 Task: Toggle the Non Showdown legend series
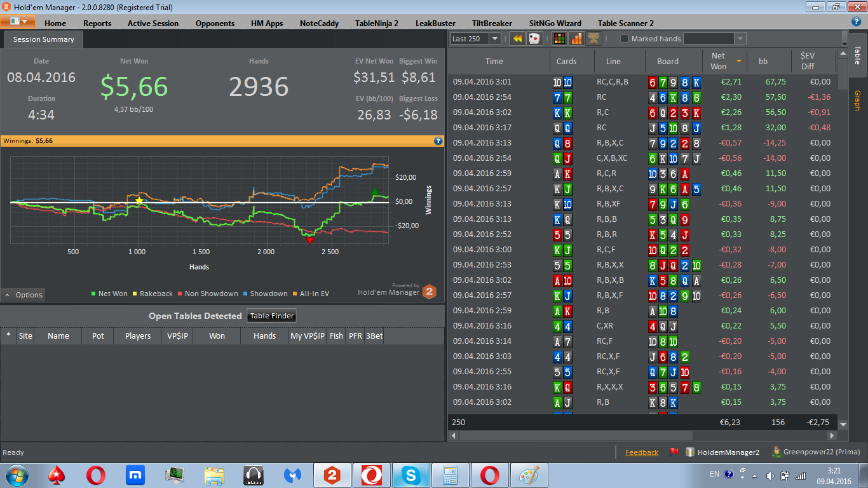click(208, 294)
